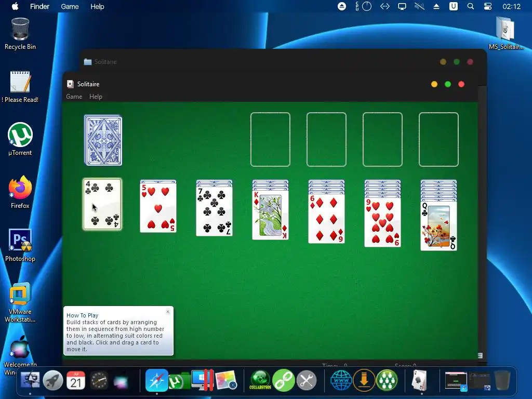Close Solitaire with the red button
The height and width of the screenshot is (399, 532).
[x=461, y=84]
